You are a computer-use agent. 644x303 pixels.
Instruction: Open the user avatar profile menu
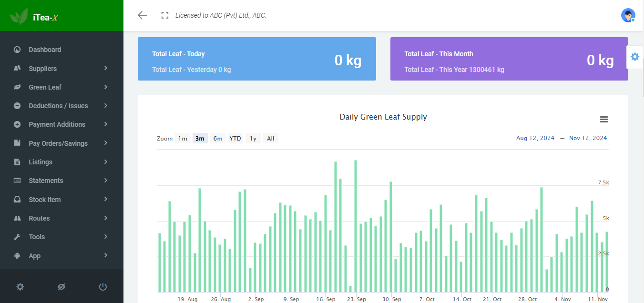coord(628,15)
